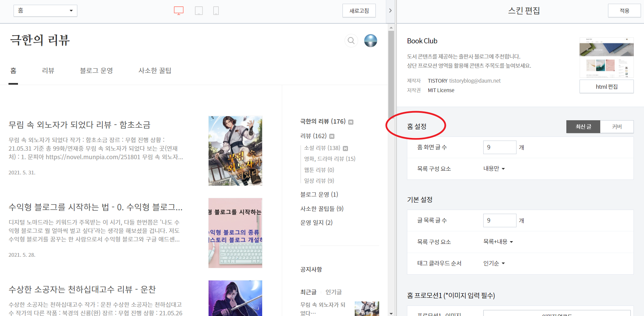Open 블로그 운영 blog menu tab
The height and width of the screenshot is (316, 644).
[x=96, y=71]
